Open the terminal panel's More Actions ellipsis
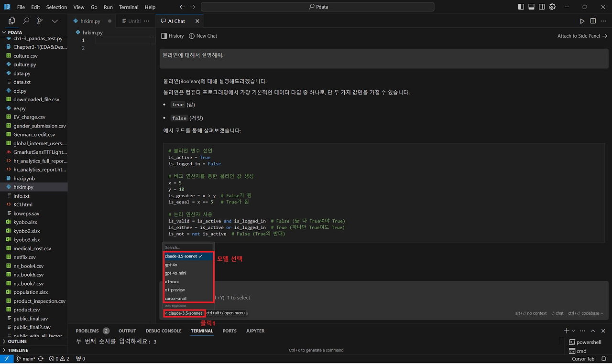This screenshot has width=612, height=364. tap(583, 331)
